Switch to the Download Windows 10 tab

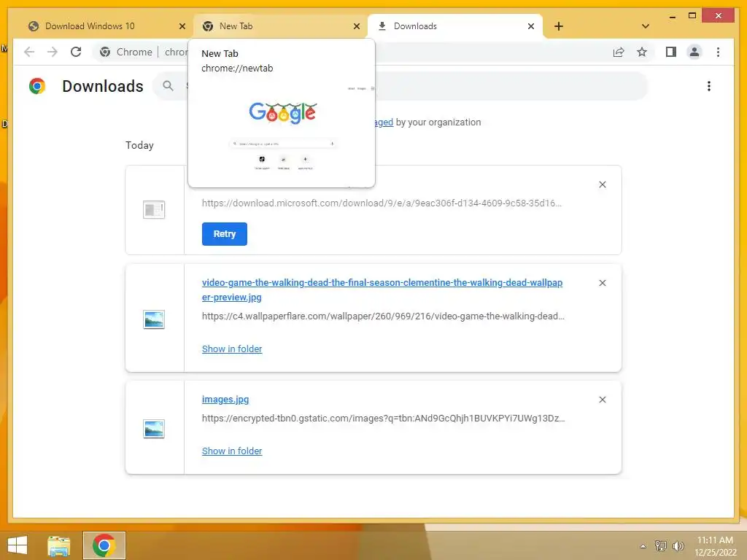click(x=106, y=26)
